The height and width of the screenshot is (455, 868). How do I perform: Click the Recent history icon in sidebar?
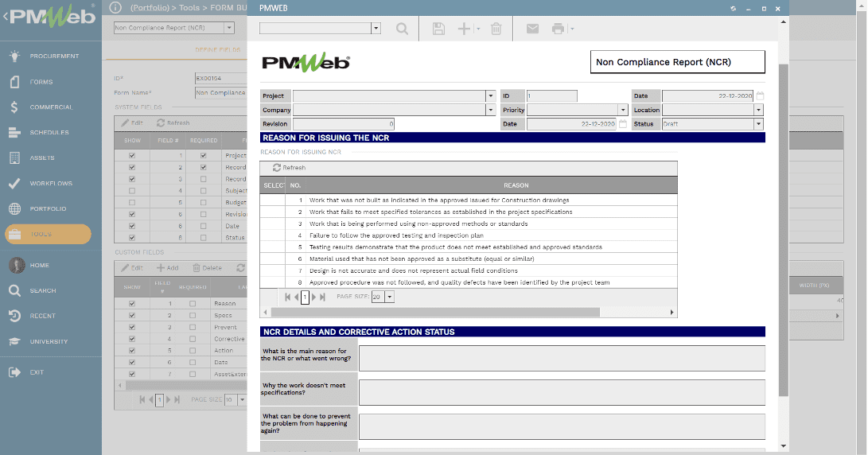tap(15, 316)
